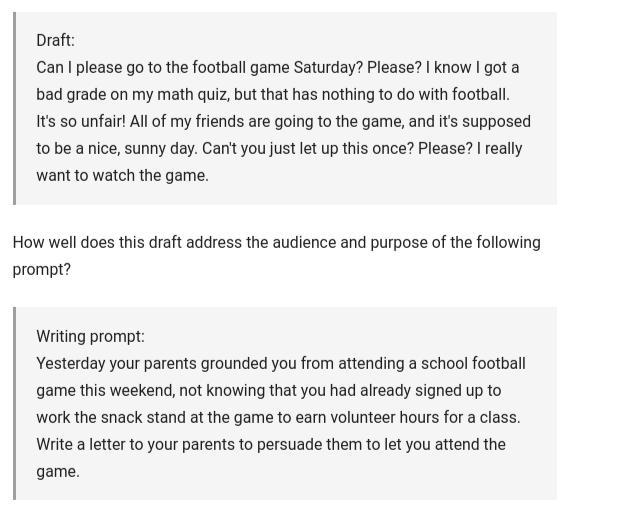Click the "Draft:" label
The height and width of the screenshot is (512, 621).
[55, 40]
